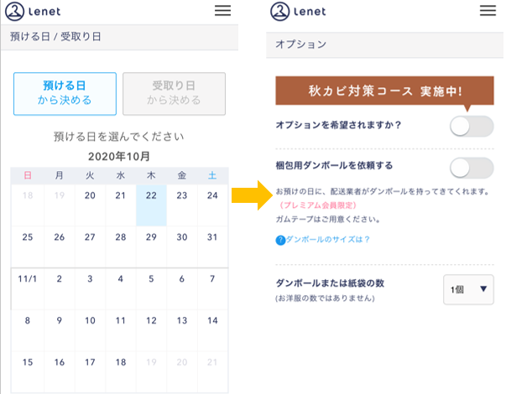Image resolution: width=532 pixels, height=394 pixels.
Task: Toggle オプションを希望されますか switch
Action: coord(472,126)
